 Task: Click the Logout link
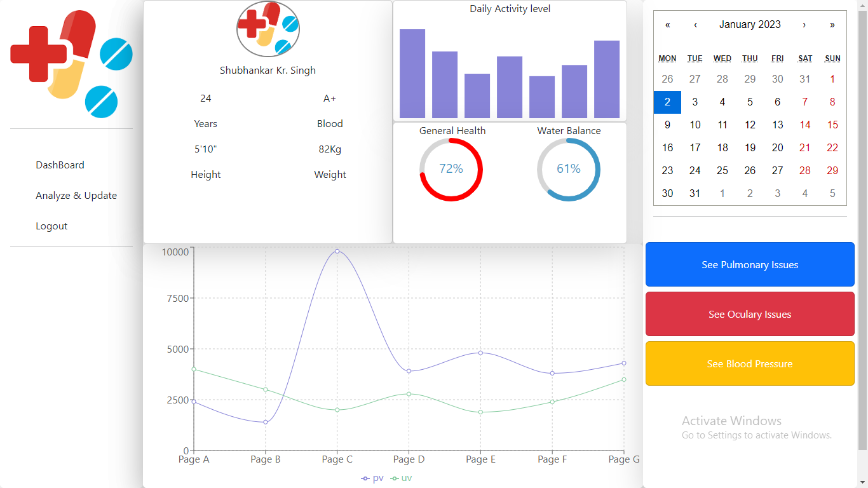(x=51, y=226)
